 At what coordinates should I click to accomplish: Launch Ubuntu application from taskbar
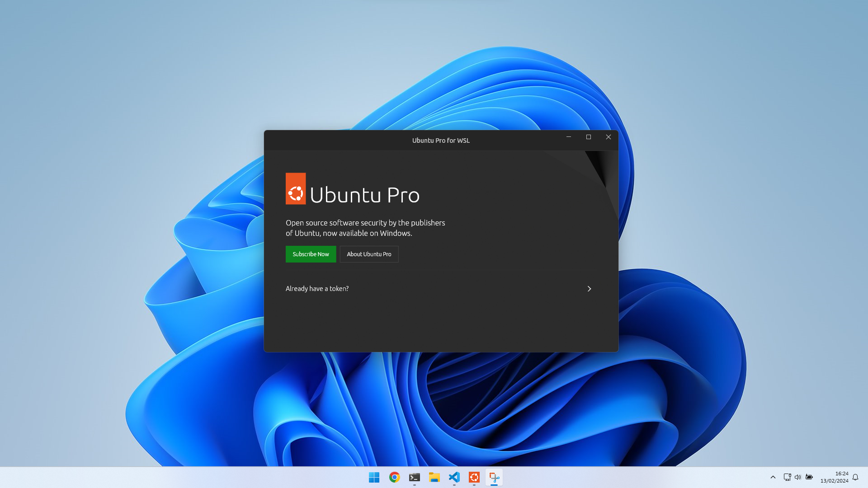(x=473, y=477)
